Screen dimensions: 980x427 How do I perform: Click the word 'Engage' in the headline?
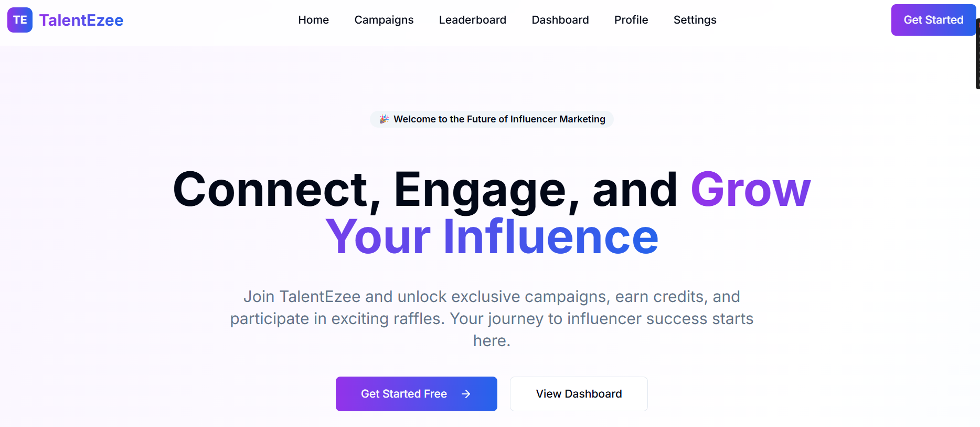[480, 190]
